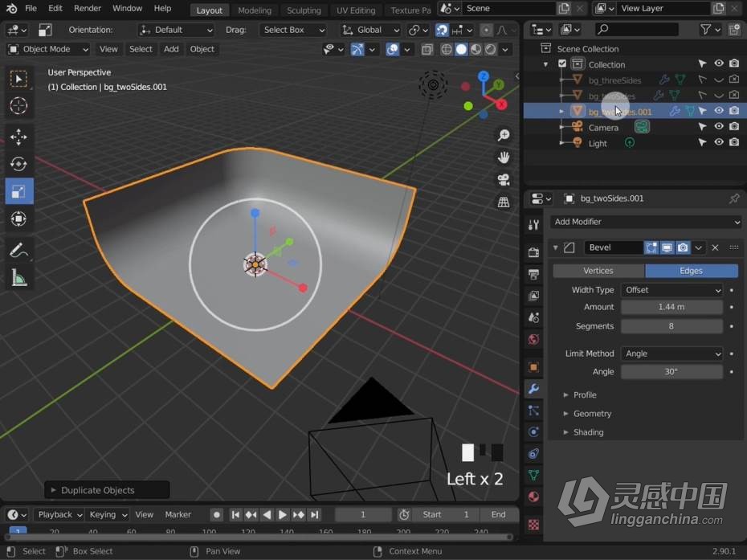Toggle Bevel modifier edit mode display
The image size is (747, 560).
[651, 247]
